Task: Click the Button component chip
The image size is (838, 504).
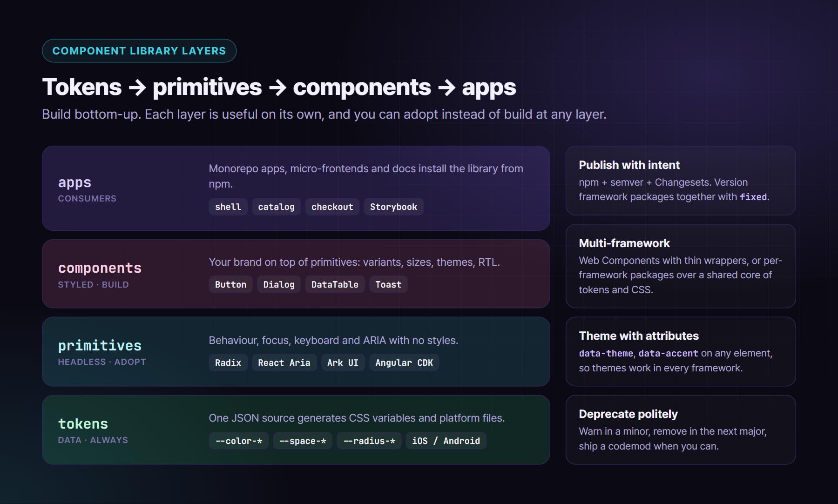Action: 231,284
